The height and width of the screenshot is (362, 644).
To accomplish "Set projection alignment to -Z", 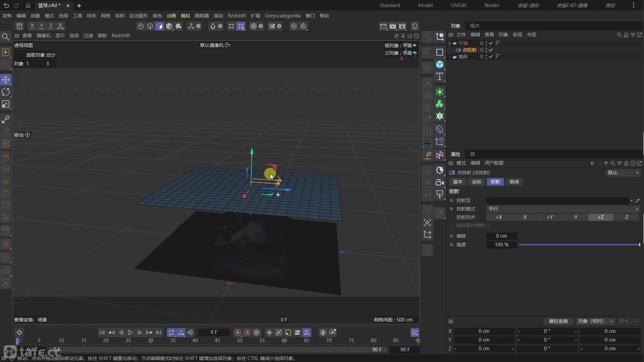I will (626, 217).
